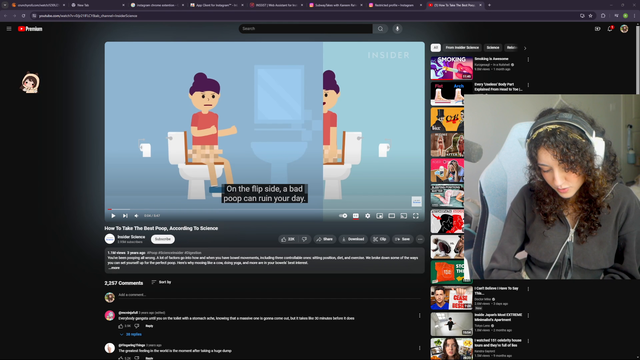Seek on the video progress bar
Image resolution: width=640 pixels, height=360 pixels.
click(x=264, y=209)
